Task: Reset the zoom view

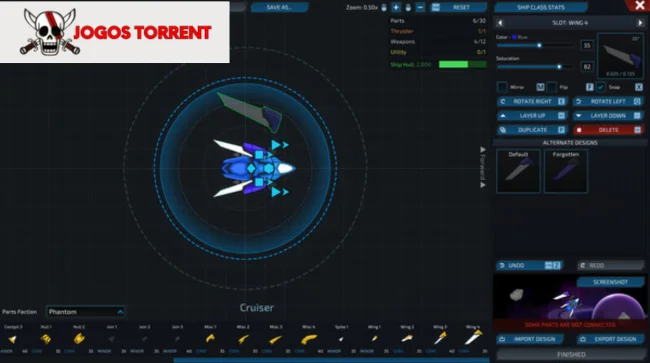Action: (459, 7)
